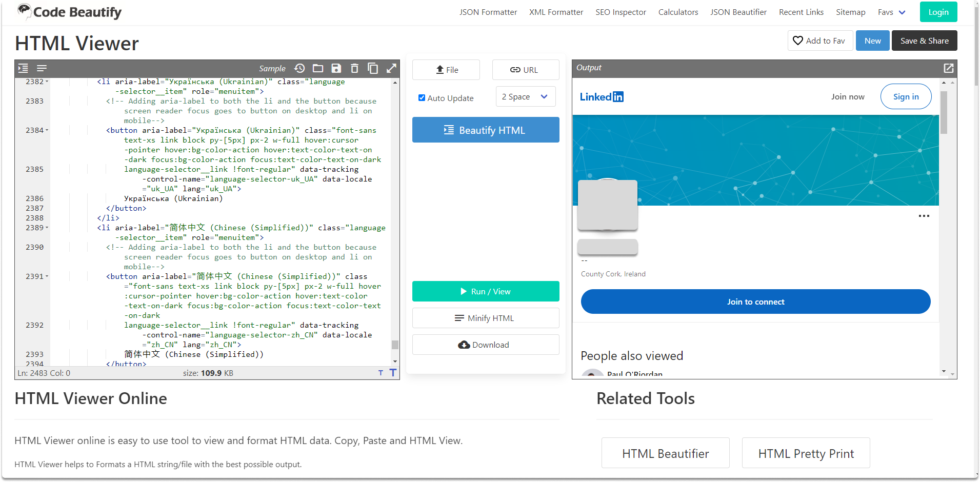This screenshot has width=980, height=482.
Task: Decrease editor font size with small T
Action: coord(381,373)
